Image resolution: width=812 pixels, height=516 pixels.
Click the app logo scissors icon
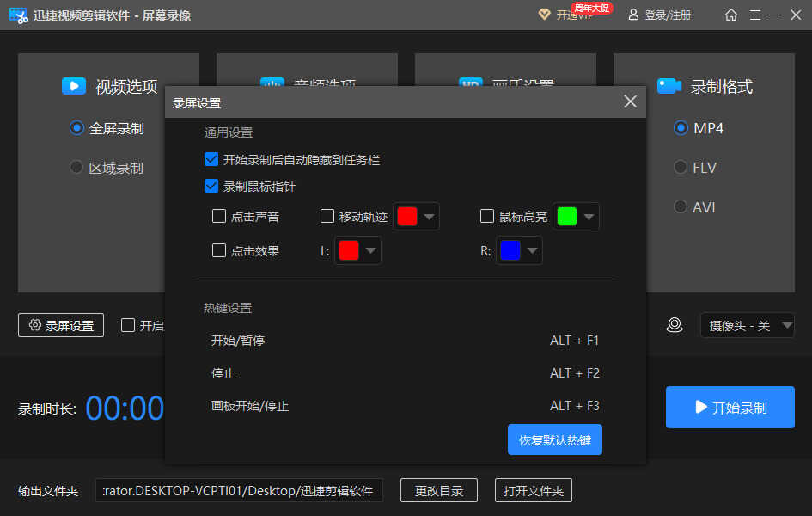click(x=19, y=15)
